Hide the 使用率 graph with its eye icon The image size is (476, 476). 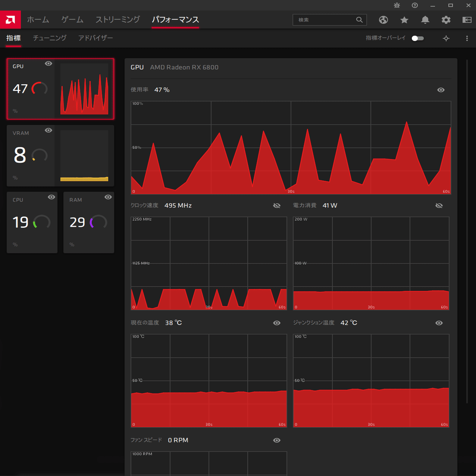point(441,90)
